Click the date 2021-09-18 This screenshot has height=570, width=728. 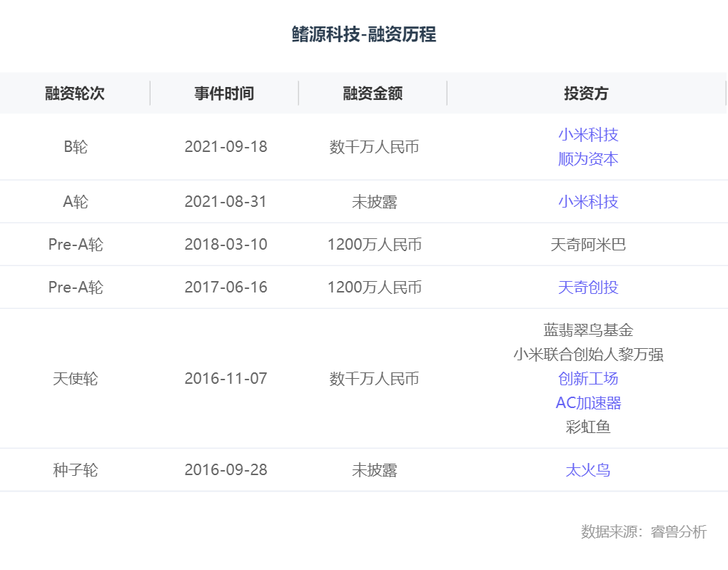[226, 147]
